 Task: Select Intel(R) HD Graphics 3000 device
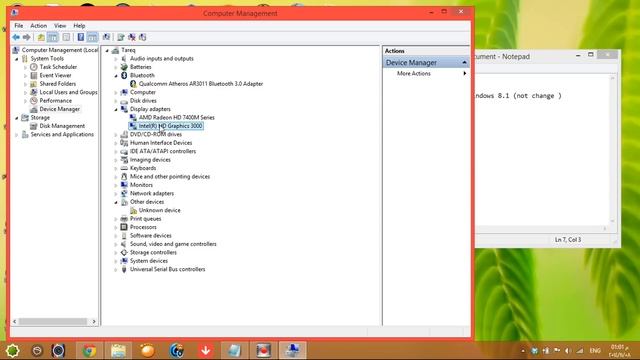pyautogui.click(x=170, y=126)
